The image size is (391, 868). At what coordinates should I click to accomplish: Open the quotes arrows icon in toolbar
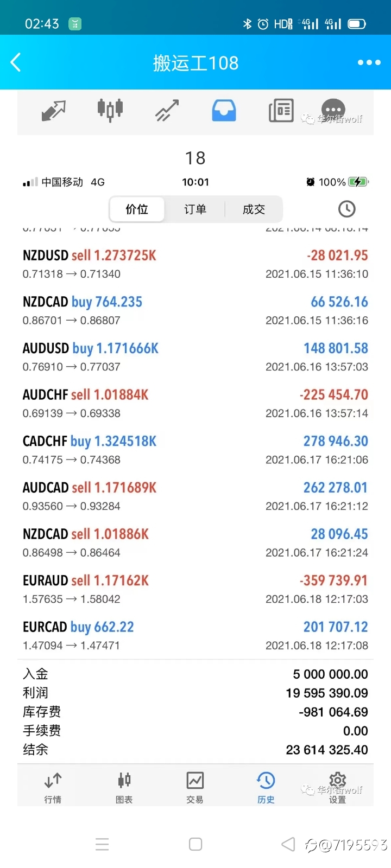click(53, 111)
